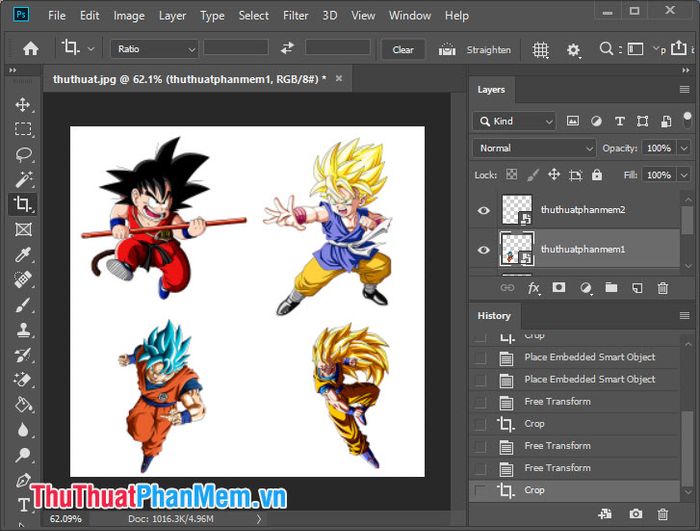Click the crop overlay grid icon
700x531 pixels.
tap(541, 50)
